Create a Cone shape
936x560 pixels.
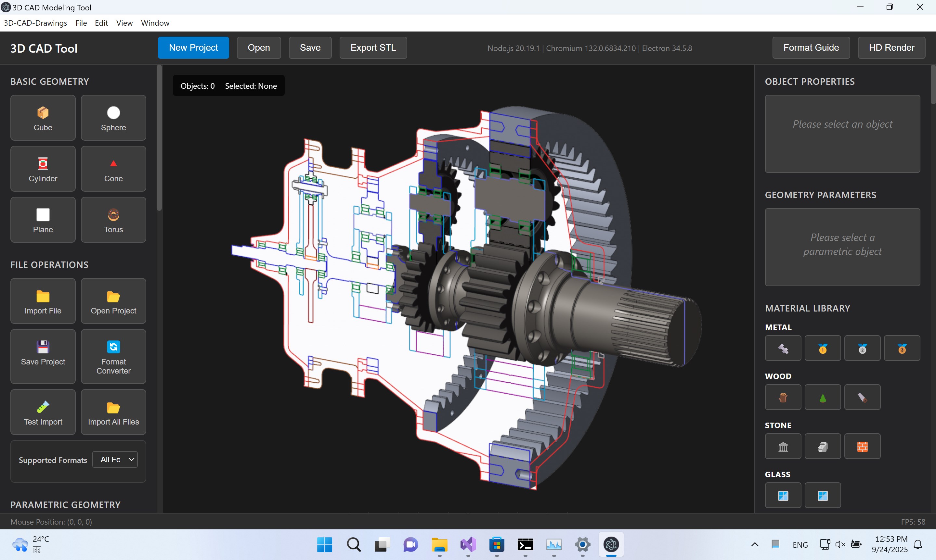point(113,169)
